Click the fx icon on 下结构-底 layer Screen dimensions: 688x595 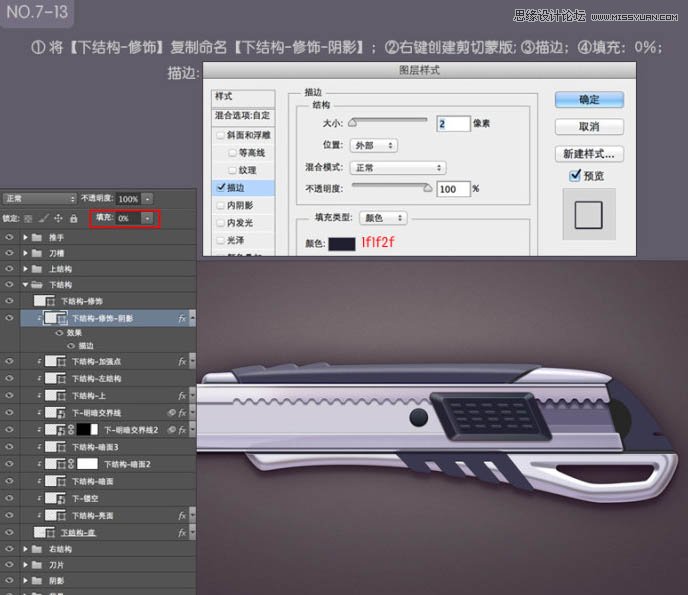coord(182,533)
